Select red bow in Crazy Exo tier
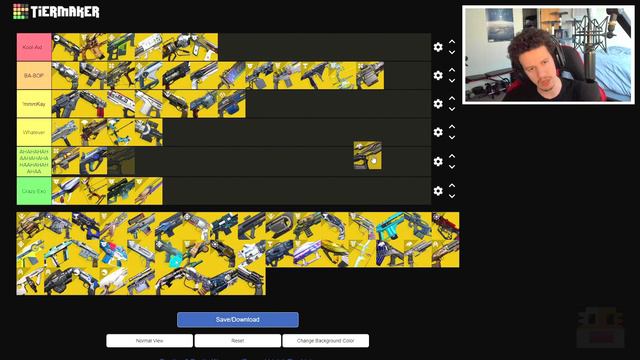The height and width of the screenshot is (360, 640). pyautogui.click(x=93, y=191)
